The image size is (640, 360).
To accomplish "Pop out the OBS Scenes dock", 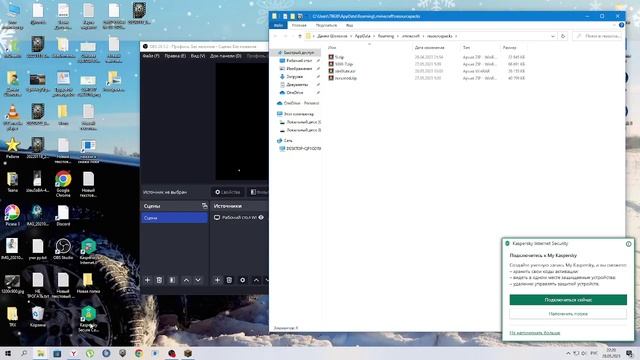I will (x=204, y=206).
